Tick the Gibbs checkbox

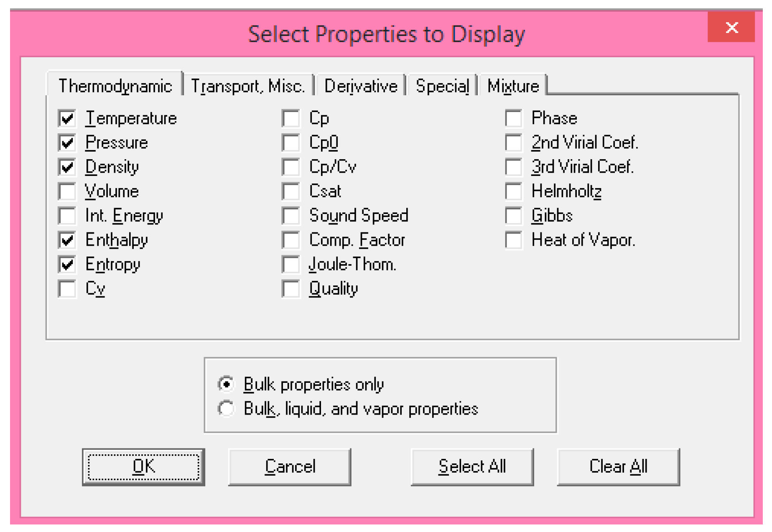tap(514, 216)
